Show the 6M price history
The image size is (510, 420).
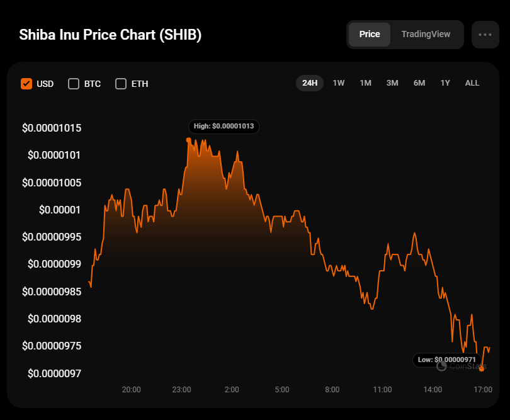(x=419, y=83)
